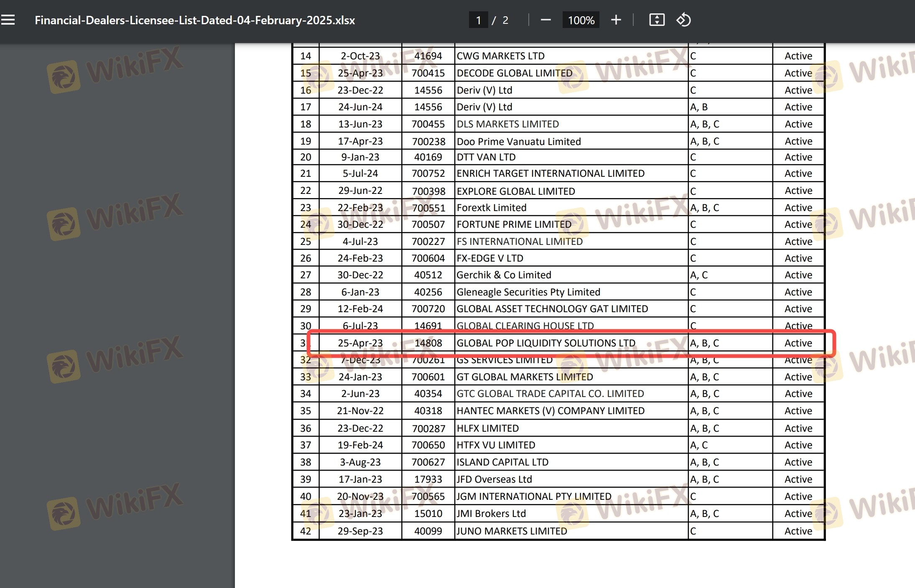Click row number 40 cell
The height and width of the screenshot is (588, 915).
click(x=306, y=496)
